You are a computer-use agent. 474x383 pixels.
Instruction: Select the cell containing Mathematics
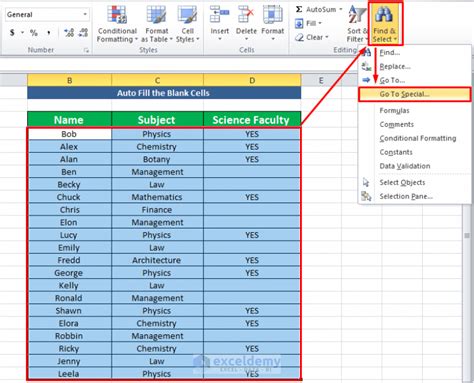tap(157, 197)
